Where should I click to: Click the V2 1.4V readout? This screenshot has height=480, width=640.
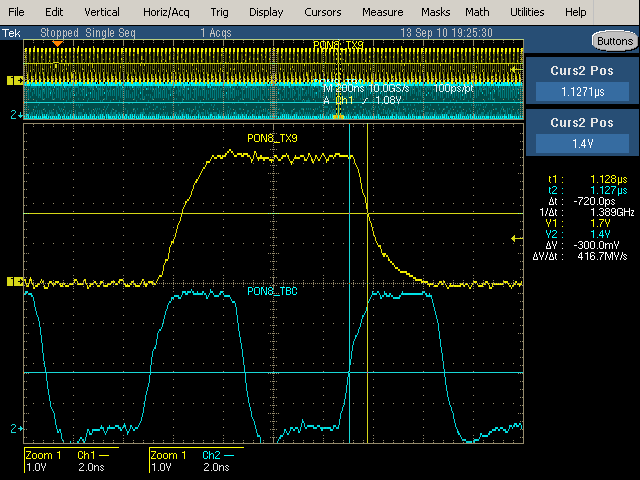point(578,234)
